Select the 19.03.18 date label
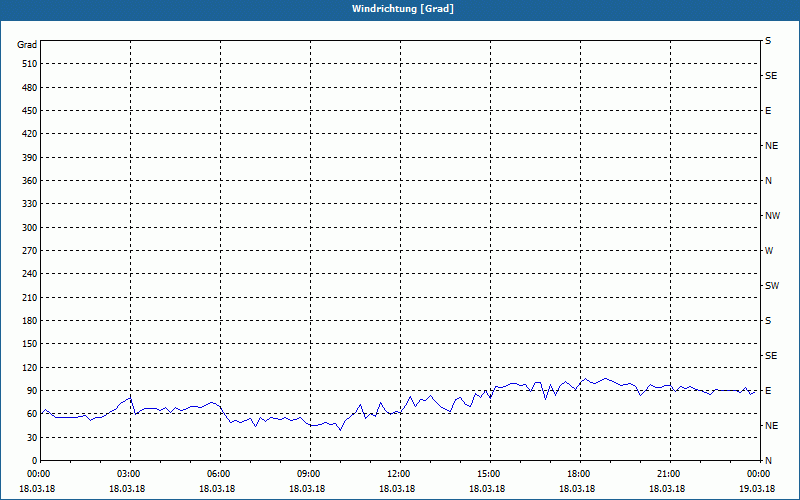 757,489
